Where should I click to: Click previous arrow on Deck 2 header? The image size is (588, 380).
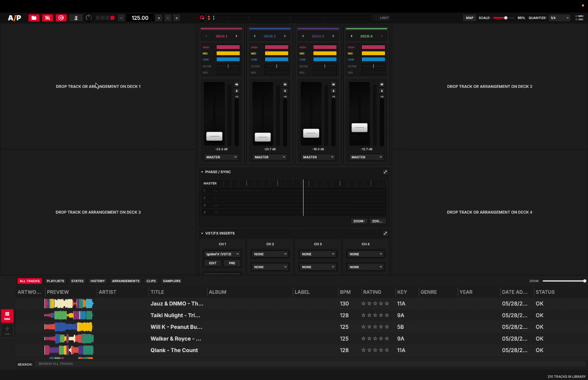(254, 36)
